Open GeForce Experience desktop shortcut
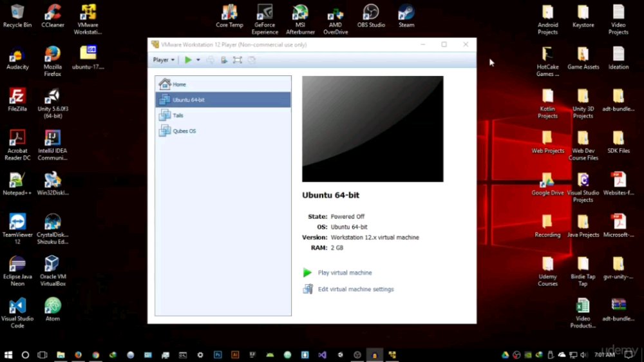 pos(265,20)
